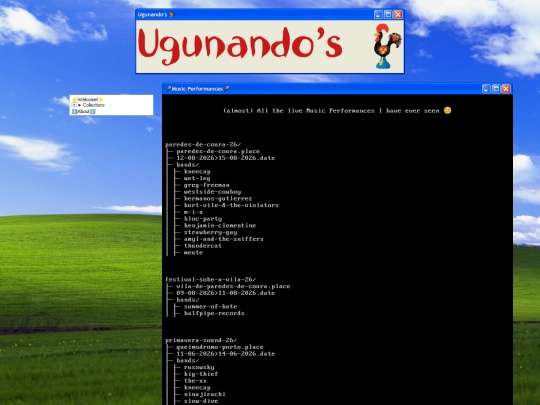Minimize the Music Performances window
Viewport: 540px width, 405px height.
coord(486,89)
